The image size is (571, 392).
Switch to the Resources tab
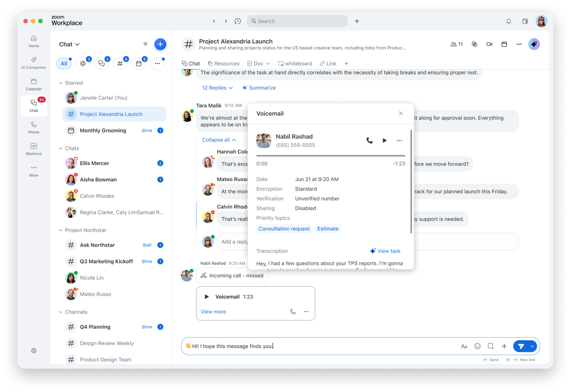pyautogui.click(x=223, y=64)
